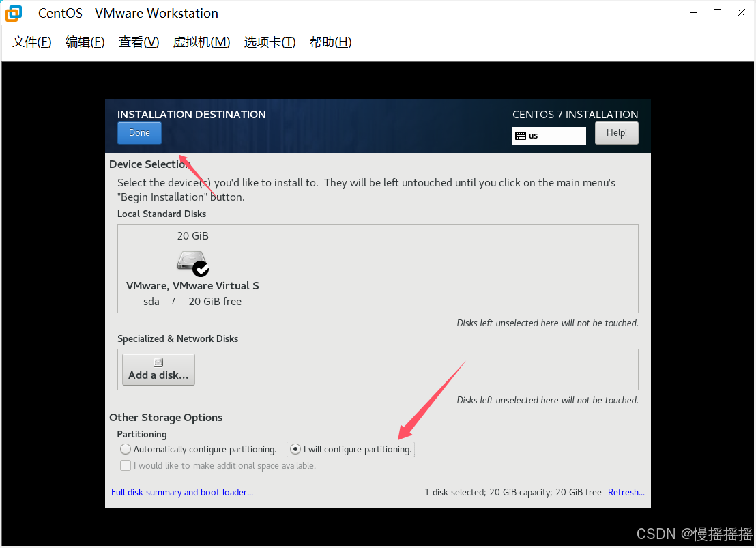Click the disk selection check mark
The height and width of the screenshot is (548, 756).
(200, 268)
